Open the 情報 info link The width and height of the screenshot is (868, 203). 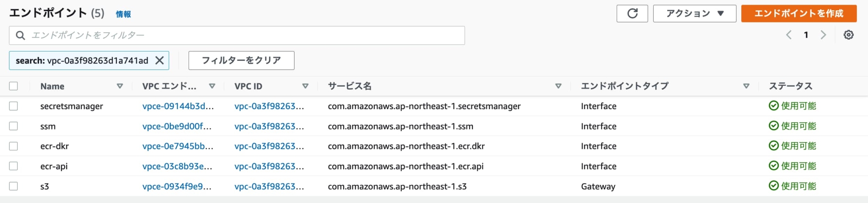tap(123, 14)
